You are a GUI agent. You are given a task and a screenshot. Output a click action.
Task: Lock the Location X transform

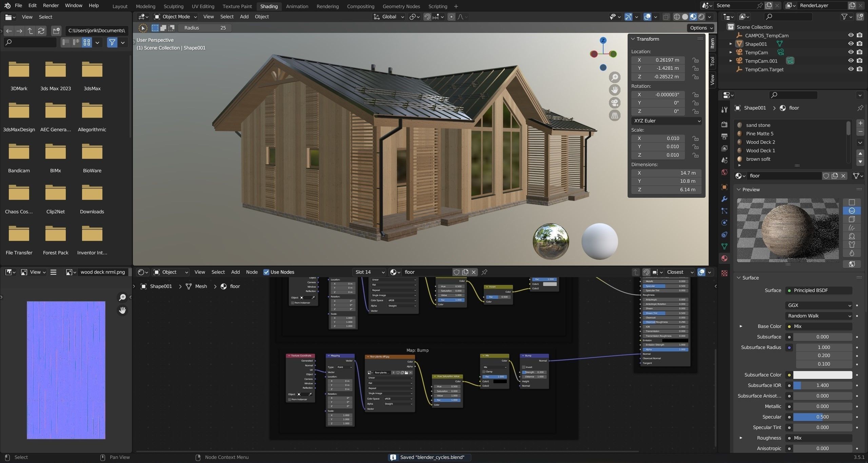point(695,60)
